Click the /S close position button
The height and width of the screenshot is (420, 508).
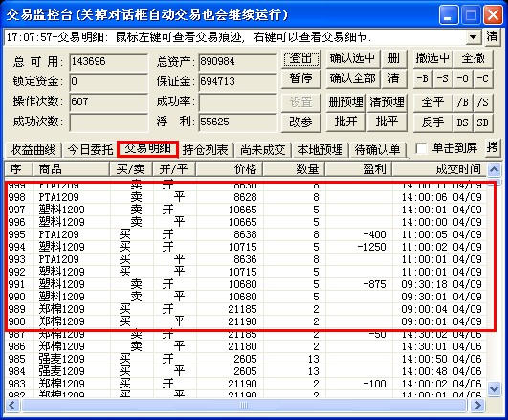[x=483, y=102]
